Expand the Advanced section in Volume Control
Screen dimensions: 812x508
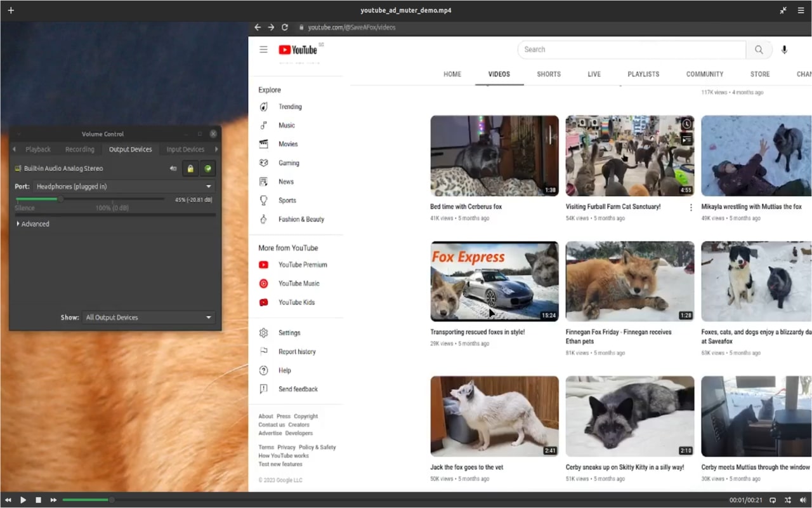point(32,224)
